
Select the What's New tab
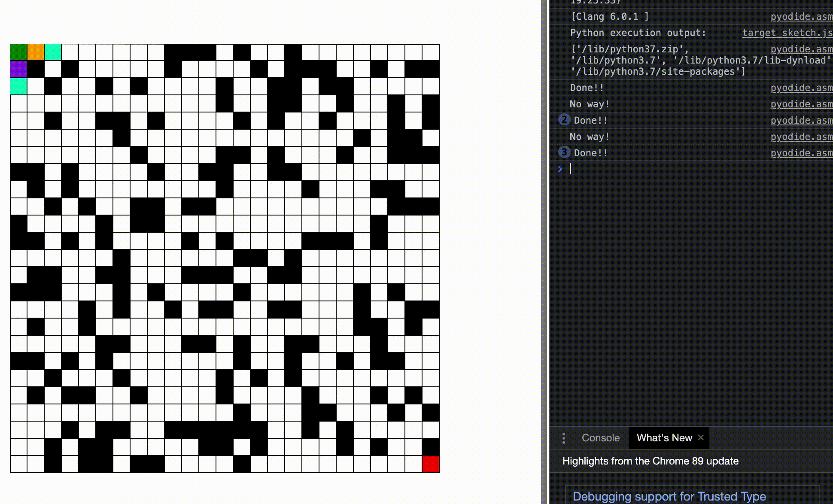point(664,438)
